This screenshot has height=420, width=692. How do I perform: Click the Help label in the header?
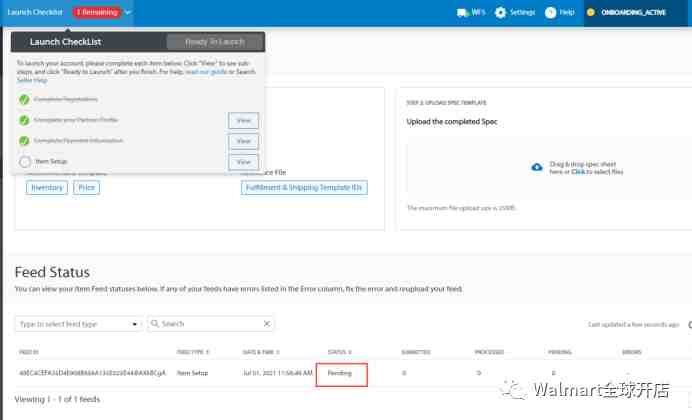pyautogui.click(x=567, y=12)
